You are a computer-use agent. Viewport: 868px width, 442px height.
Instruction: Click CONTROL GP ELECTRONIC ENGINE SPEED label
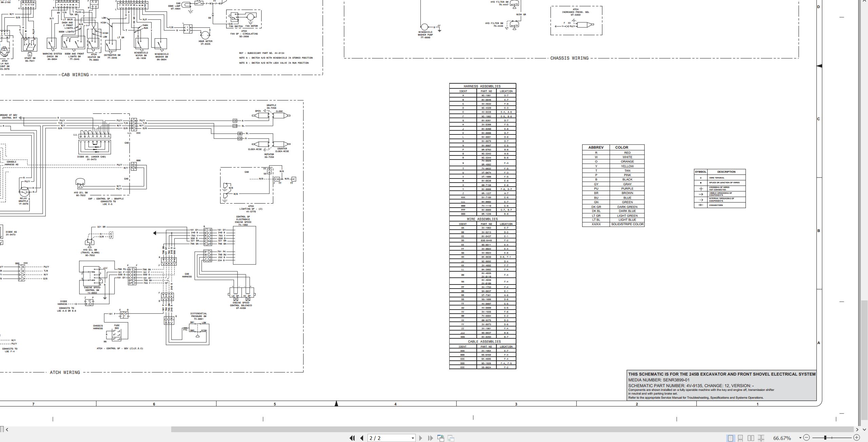click(243, 221)
